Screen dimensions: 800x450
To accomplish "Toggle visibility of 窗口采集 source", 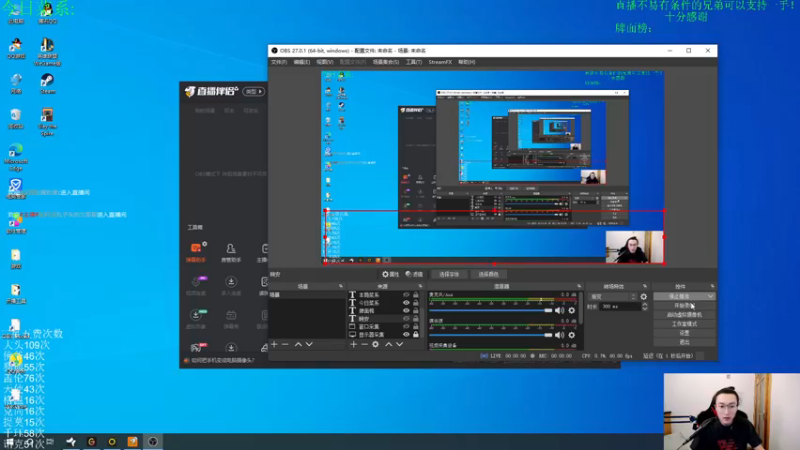I will coord(406,327).
